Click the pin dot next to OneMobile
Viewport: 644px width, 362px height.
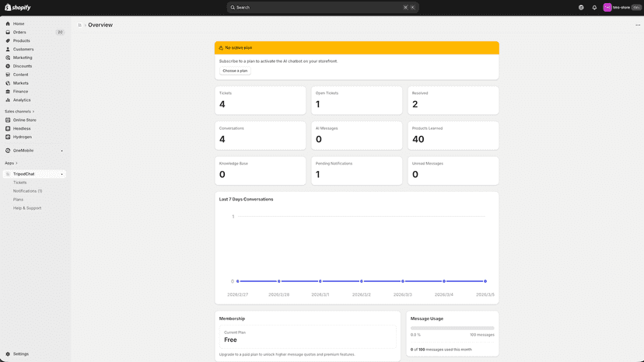(62, 151)
